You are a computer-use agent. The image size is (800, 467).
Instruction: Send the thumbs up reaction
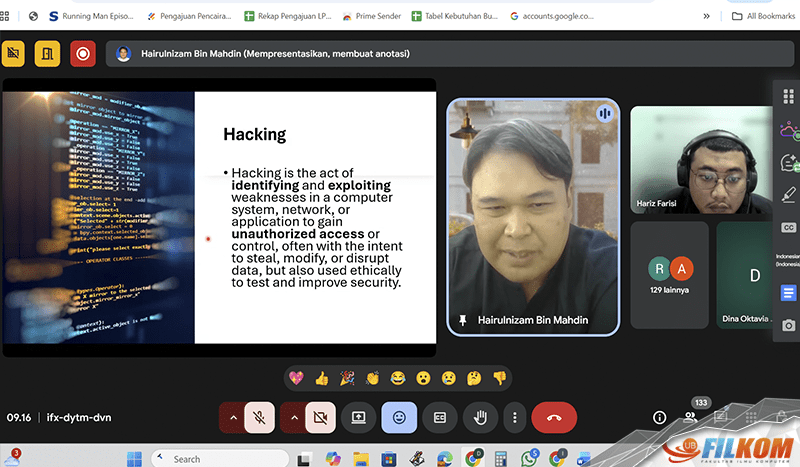(x=322, y=378)
